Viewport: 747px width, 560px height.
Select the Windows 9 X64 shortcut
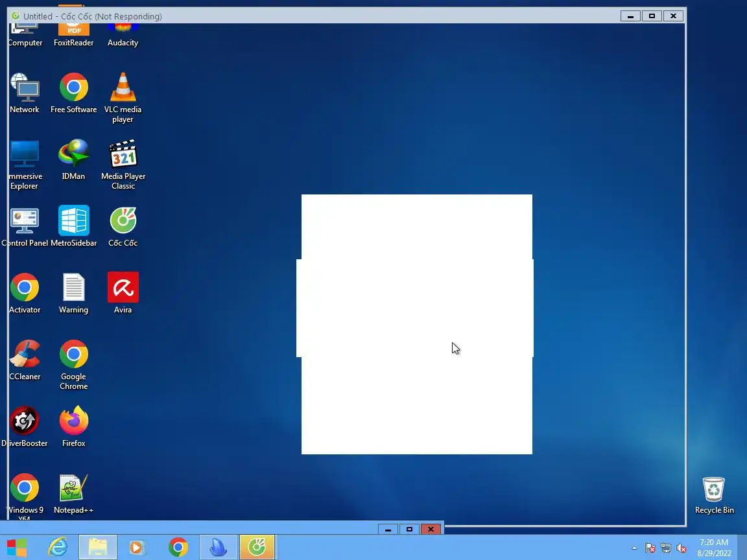point(25,495)
